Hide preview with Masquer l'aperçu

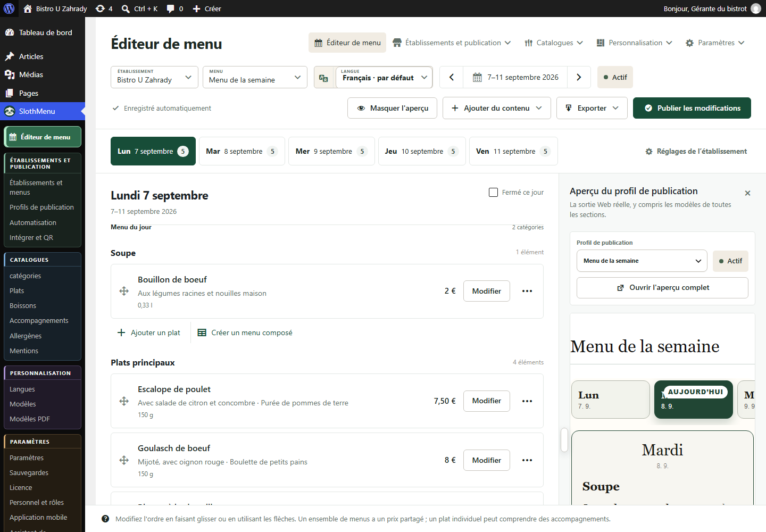click(392, 108)
